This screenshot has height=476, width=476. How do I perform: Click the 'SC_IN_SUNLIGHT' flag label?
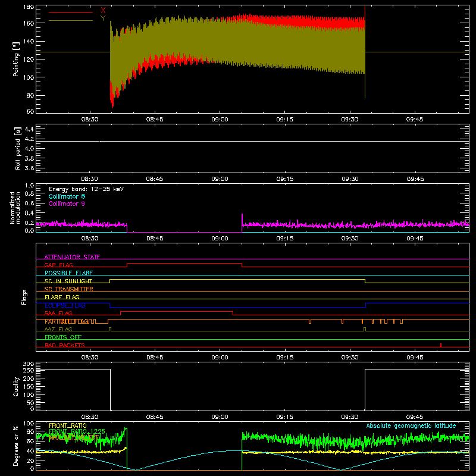click(x=68, y=281)
